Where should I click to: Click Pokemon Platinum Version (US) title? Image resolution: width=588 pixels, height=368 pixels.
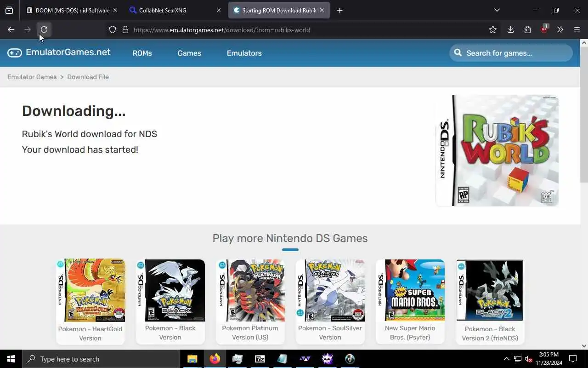[250, 333]
